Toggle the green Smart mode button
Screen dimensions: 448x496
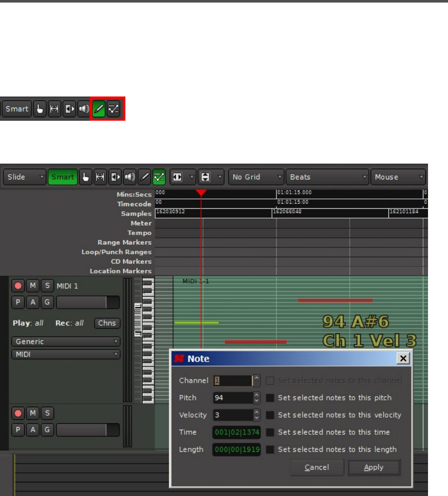(x=62, y=177)
